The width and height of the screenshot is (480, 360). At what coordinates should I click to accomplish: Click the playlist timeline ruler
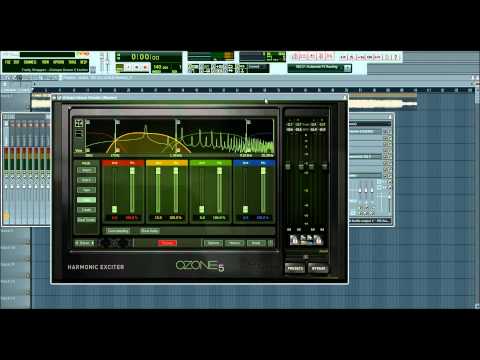pyautogui.click(x=253, y=90)
